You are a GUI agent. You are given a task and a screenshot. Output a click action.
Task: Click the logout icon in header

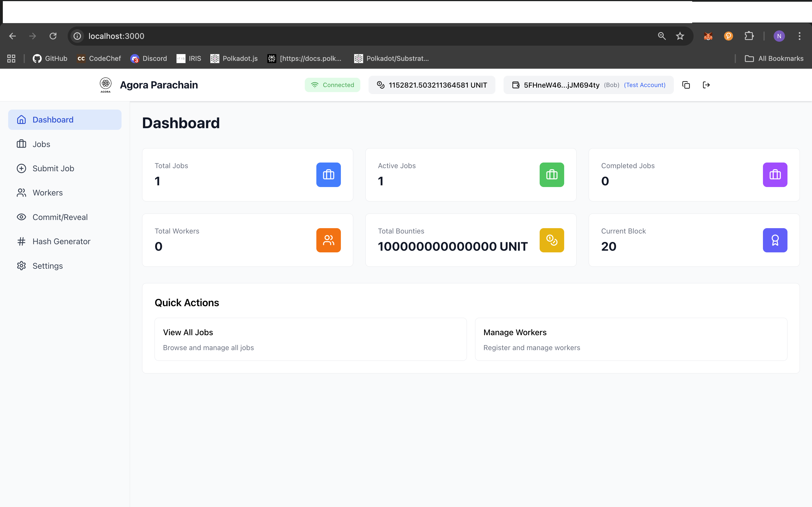pyautogui.click(x=706, y=85)
